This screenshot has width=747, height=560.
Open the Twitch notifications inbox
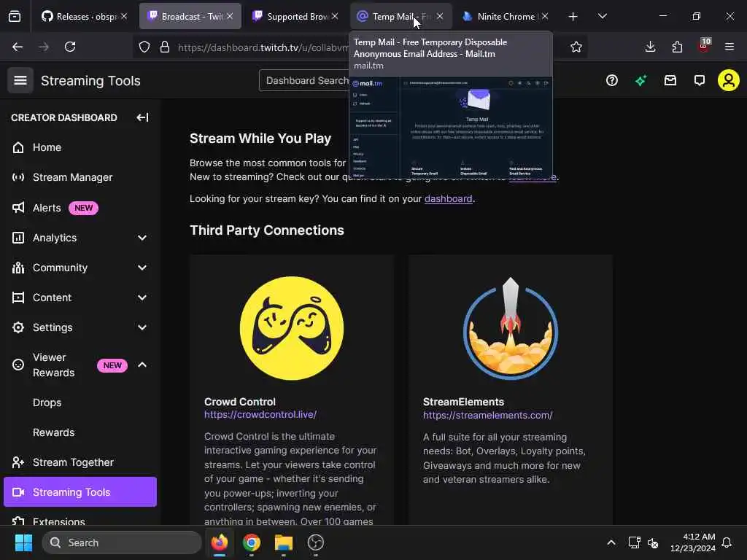[670, 80]
